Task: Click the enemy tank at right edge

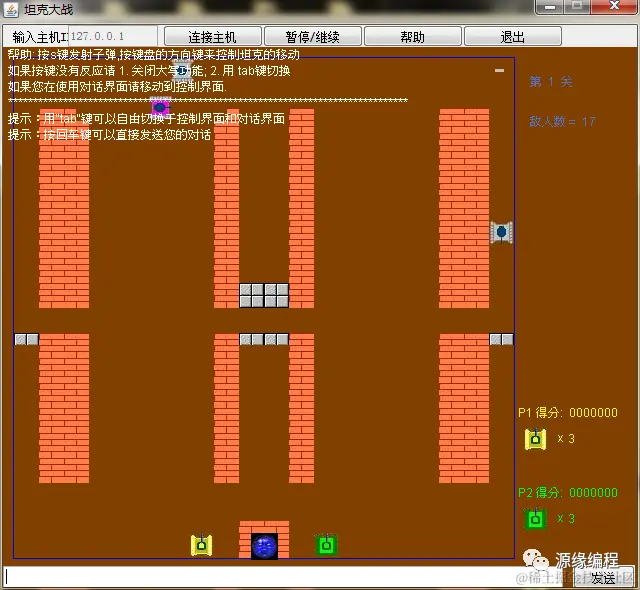Action: click(x=501, y=232)
